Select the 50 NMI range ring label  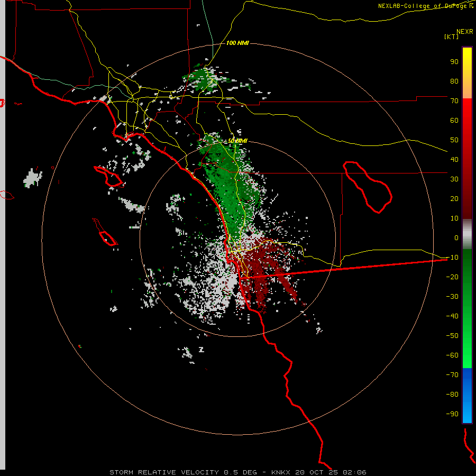[x=237, y=141]
